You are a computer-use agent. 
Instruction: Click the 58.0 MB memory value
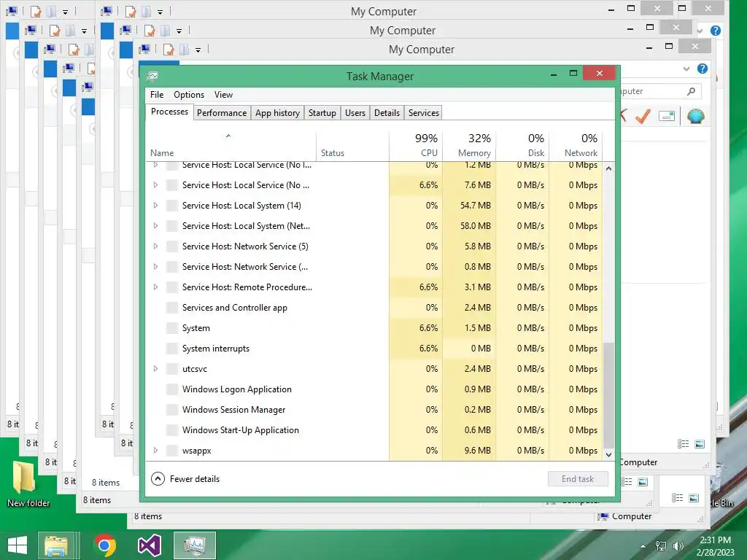475,226
